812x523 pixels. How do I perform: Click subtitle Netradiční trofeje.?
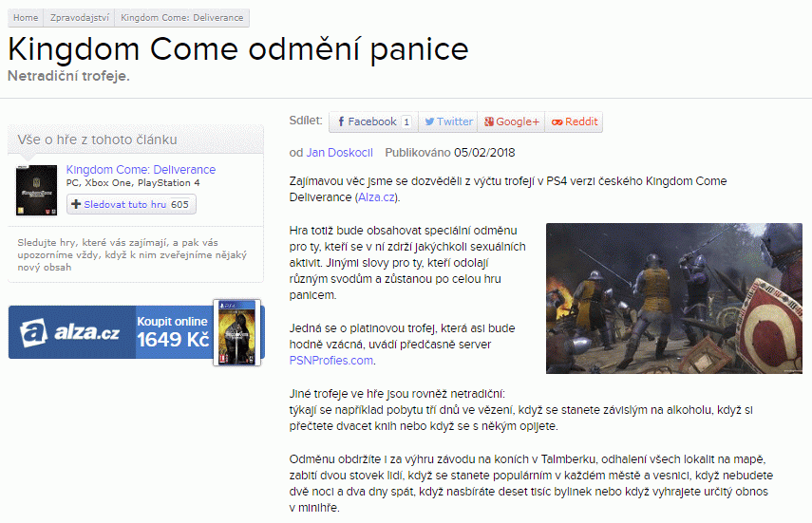coord(68,76)
